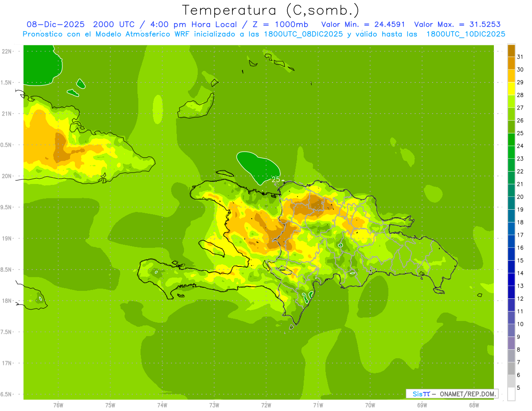The width and height of the screenshot is (532, 411).
Task: Select the swatch between 6 and 7
Action: click(511, 368)
